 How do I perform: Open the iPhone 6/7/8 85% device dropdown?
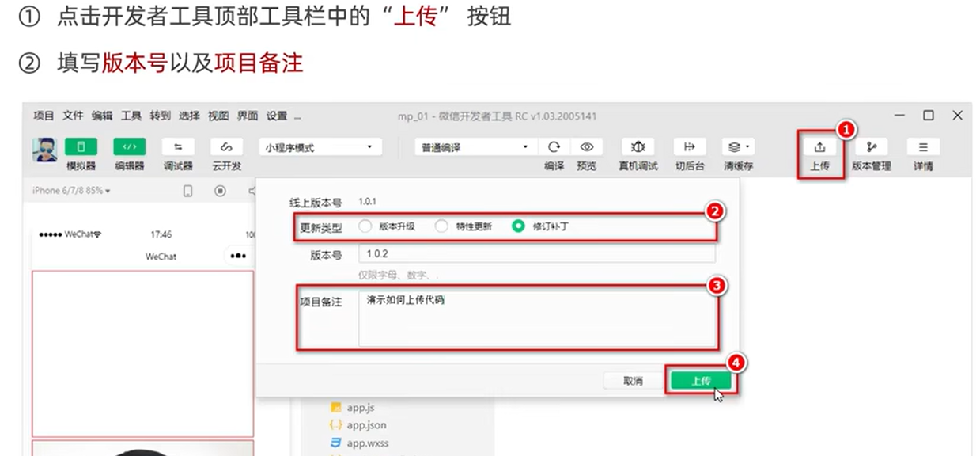point(71,191)
